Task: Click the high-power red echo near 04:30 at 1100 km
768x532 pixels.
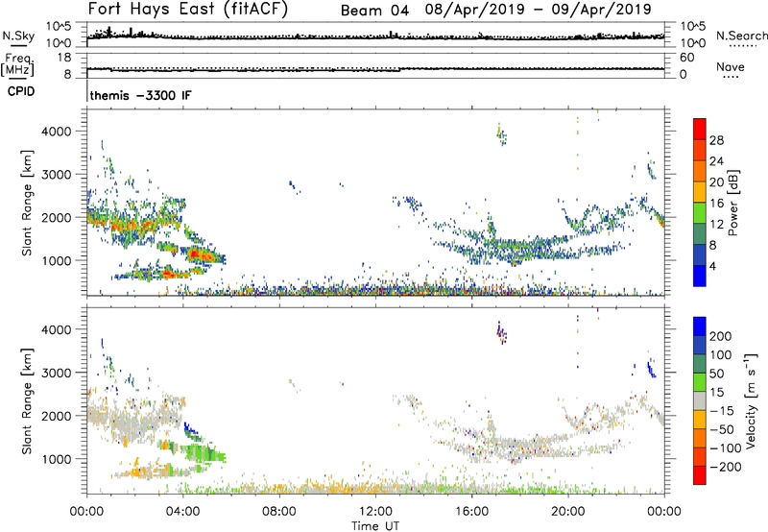Action: click(x=199, y=254)
